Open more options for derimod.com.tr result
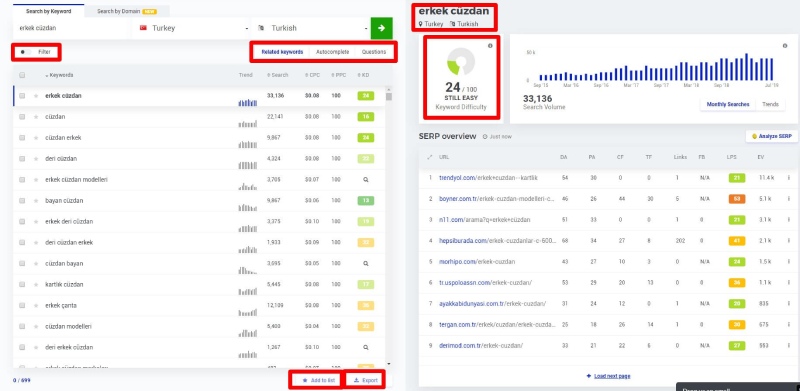This screenshot has width=800, height=391. 788,346
